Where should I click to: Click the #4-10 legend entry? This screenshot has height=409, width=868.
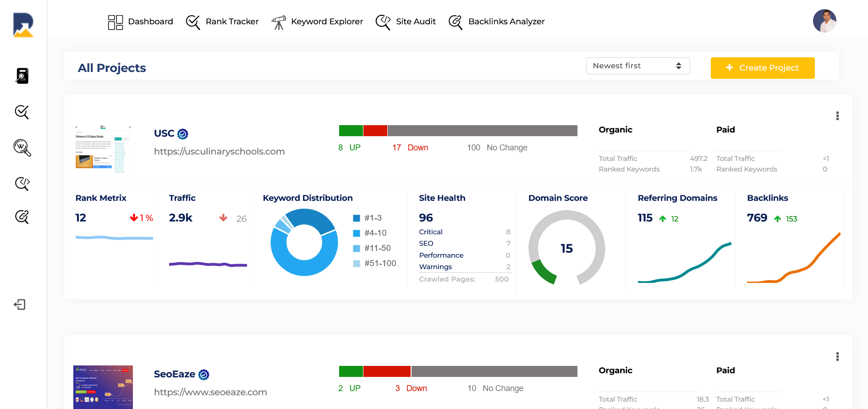click(370, 233)
